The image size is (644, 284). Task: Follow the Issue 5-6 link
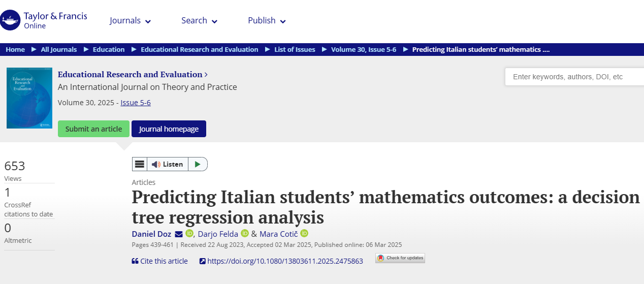point(136,103)
